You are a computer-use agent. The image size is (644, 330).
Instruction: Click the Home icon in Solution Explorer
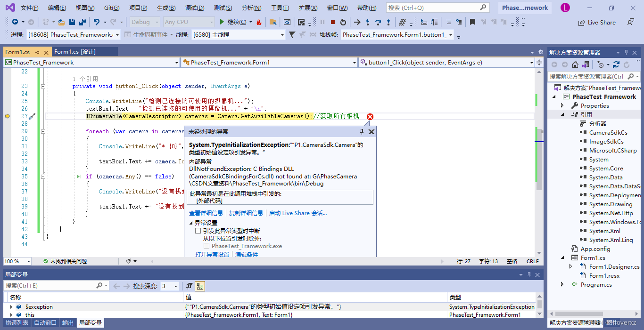tap(575, 65)
